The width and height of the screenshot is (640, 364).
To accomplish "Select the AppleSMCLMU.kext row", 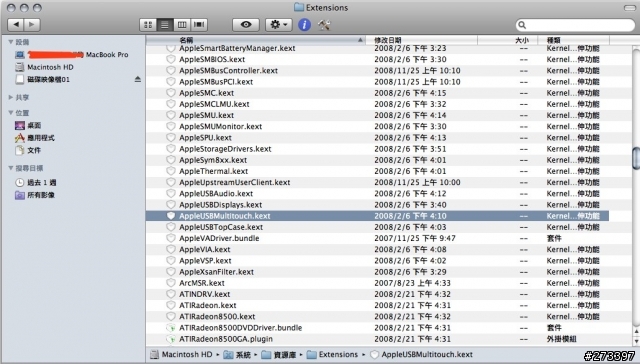I will click(x=377, y=104).
